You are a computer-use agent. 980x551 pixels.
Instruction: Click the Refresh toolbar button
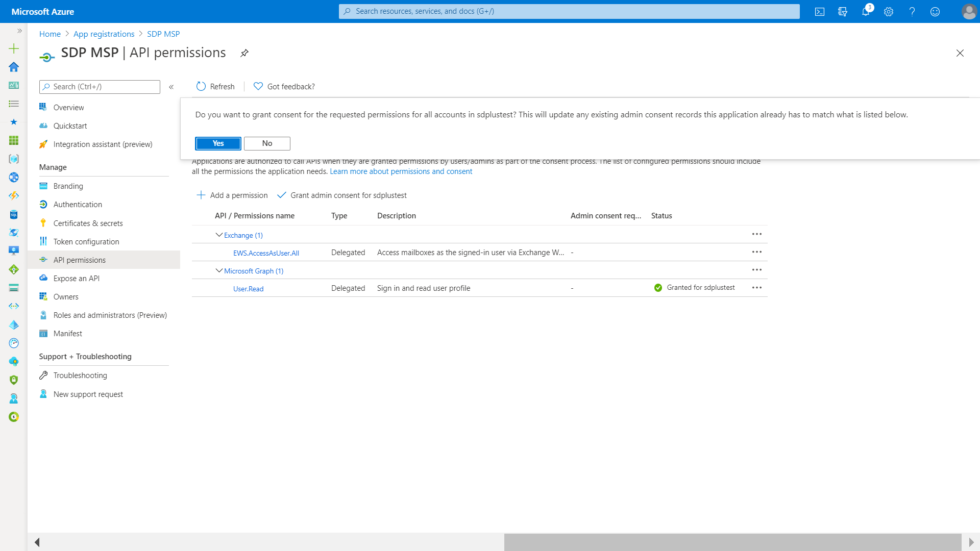(215, 87)
